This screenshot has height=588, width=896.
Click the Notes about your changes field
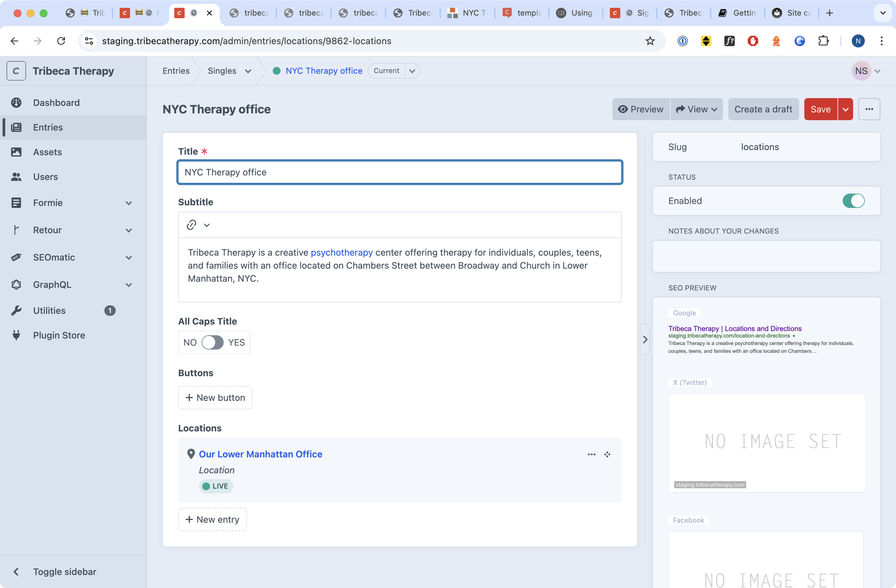[766, 256]
